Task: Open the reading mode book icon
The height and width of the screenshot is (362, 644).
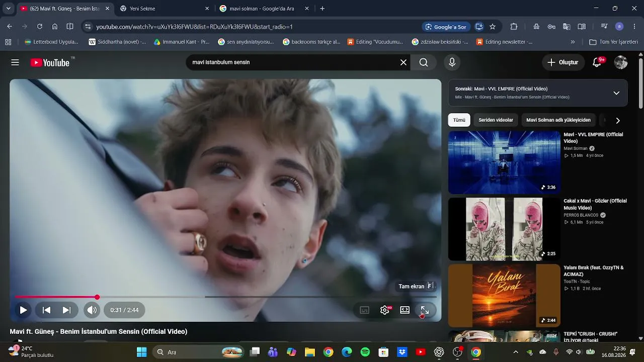Action: click(x=582, y=27)
